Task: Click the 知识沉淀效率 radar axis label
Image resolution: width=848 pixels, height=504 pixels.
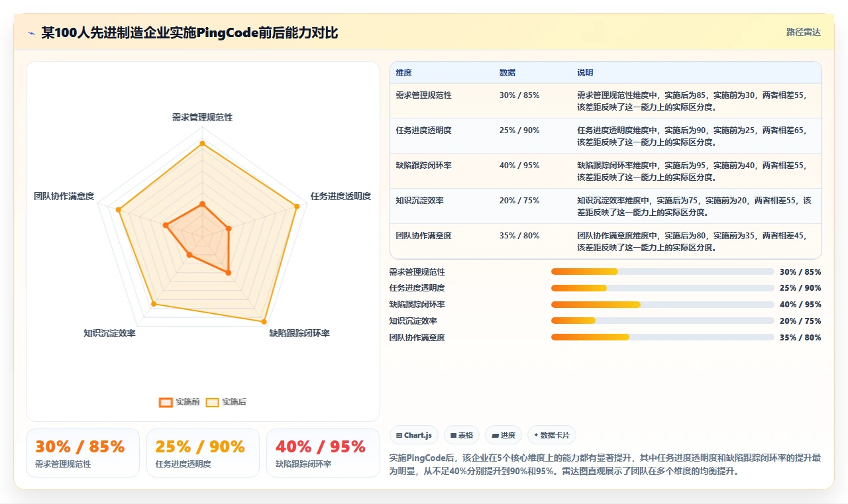Action: coord(110,333)
